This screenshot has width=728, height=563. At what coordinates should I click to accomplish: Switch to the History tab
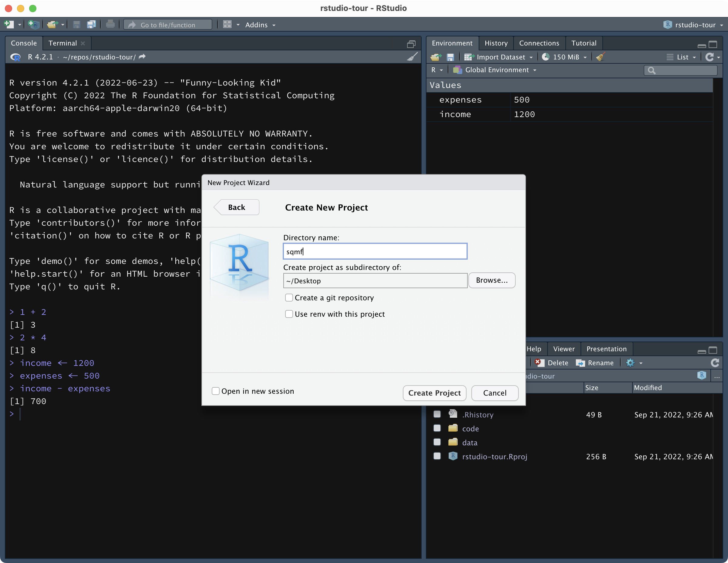496,43
